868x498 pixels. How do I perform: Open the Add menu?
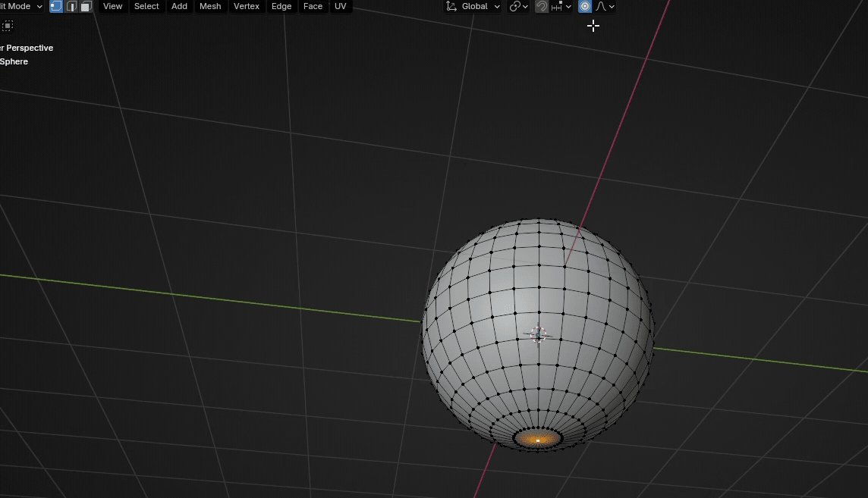pos(179,6)
